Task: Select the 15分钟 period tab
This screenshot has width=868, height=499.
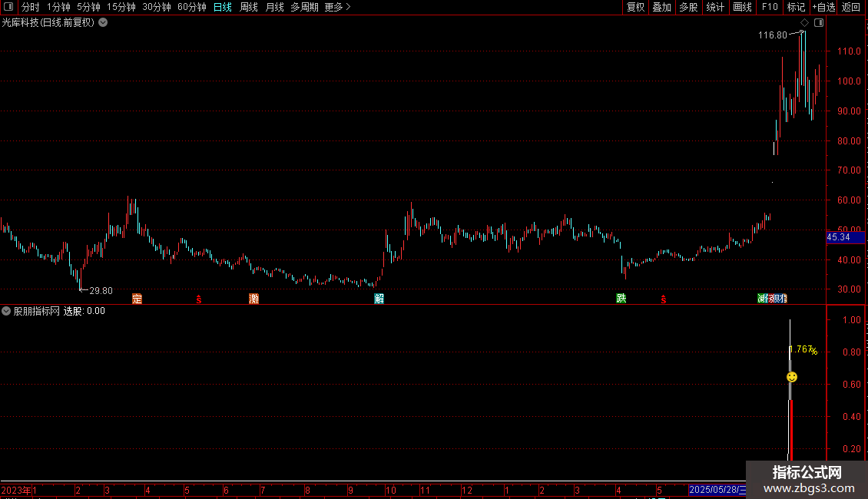Action: [x=121, y=7]
